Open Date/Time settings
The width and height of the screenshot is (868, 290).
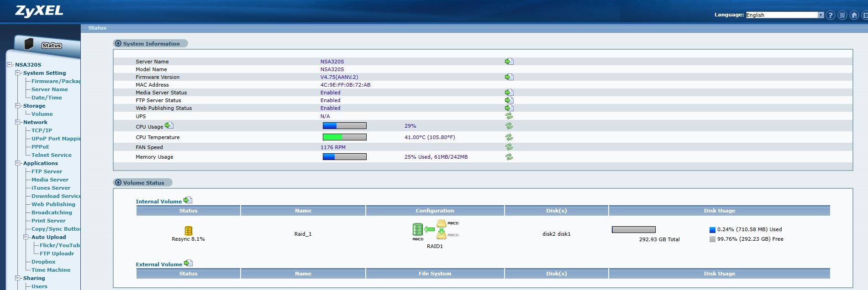click(47, 98)
